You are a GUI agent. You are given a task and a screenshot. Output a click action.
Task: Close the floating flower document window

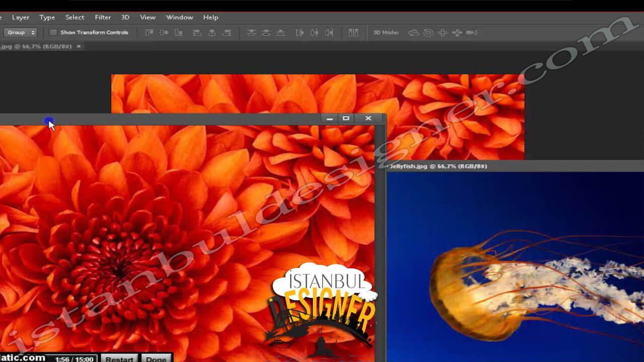(x=368, y=119)
